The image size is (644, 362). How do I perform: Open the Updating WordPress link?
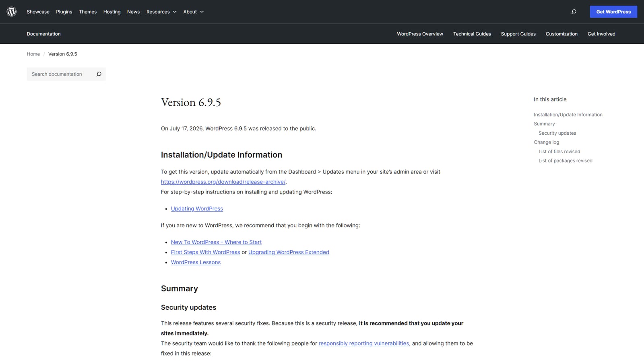click(x=197, y=208)
